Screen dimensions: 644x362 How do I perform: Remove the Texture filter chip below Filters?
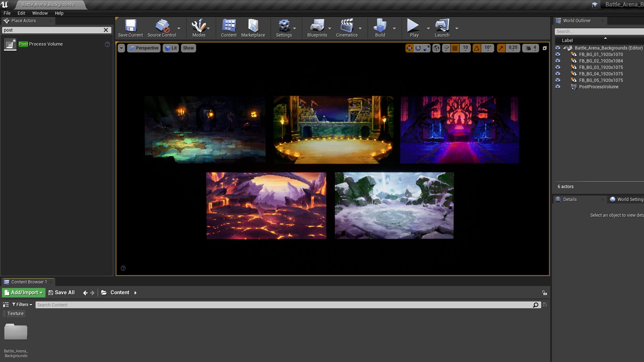coord(15,313)
